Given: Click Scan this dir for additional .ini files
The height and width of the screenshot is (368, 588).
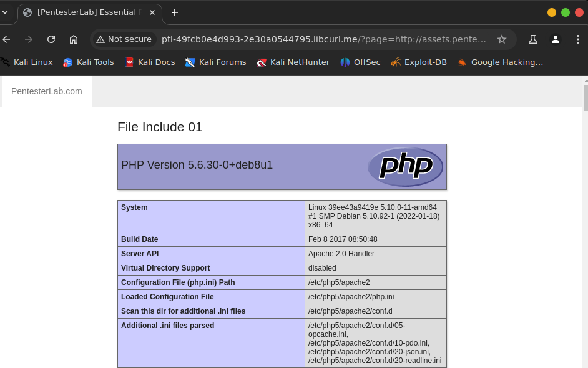Looking at the screenshot, I should pos(183,311).
